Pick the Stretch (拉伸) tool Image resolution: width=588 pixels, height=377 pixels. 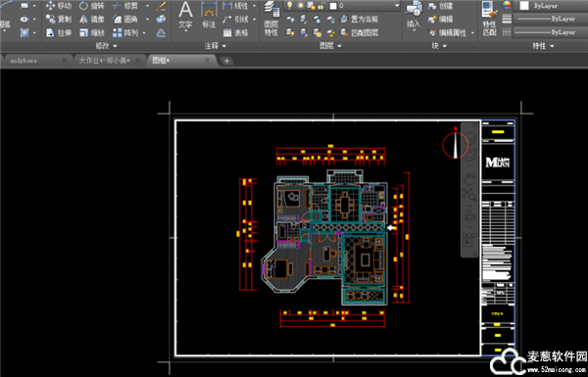pos(59,33)
